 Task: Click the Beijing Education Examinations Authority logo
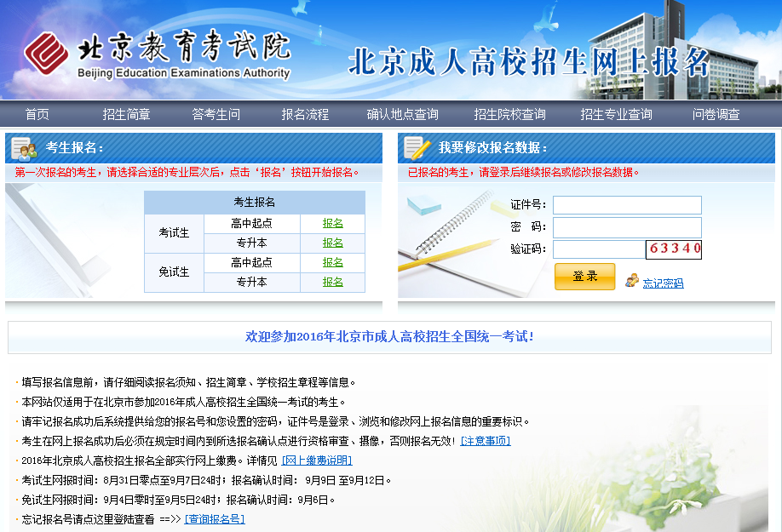tap(158, 56)
